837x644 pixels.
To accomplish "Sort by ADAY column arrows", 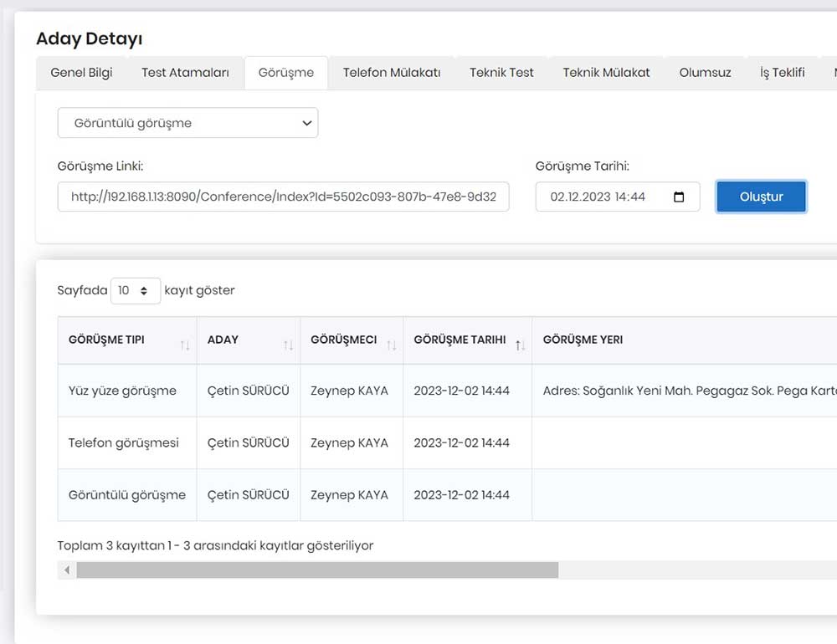I will pos(288,345).
